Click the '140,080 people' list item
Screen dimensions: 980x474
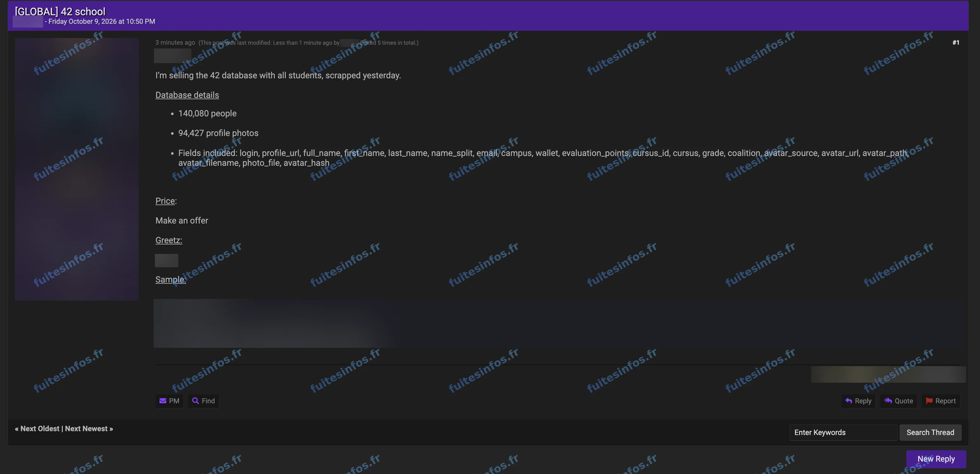pyautogui.click(x=207, y=113)
